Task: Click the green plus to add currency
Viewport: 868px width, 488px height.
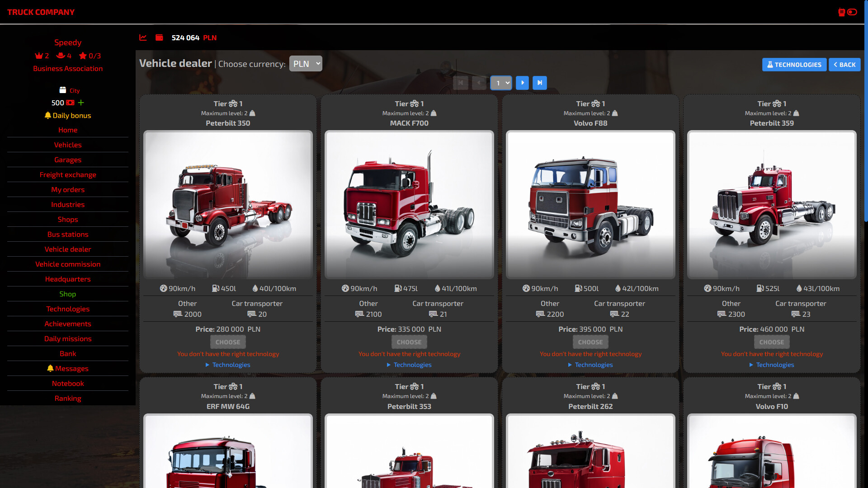Action: tap(81, 103)
